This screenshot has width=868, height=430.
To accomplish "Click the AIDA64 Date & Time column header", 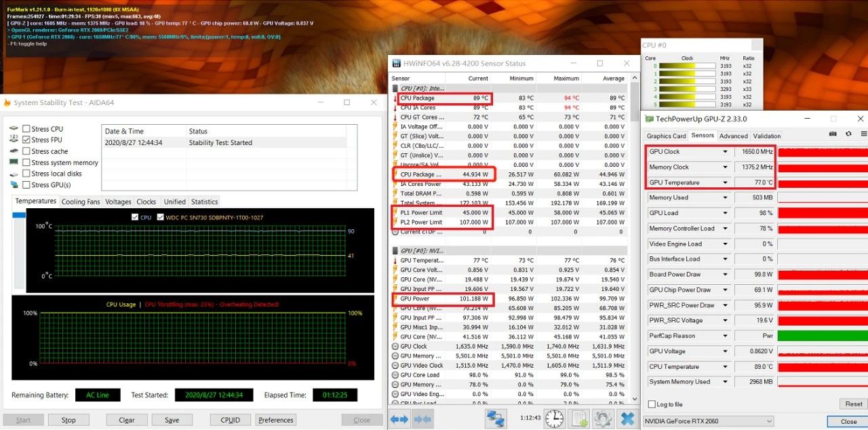I will coord(144,131).
